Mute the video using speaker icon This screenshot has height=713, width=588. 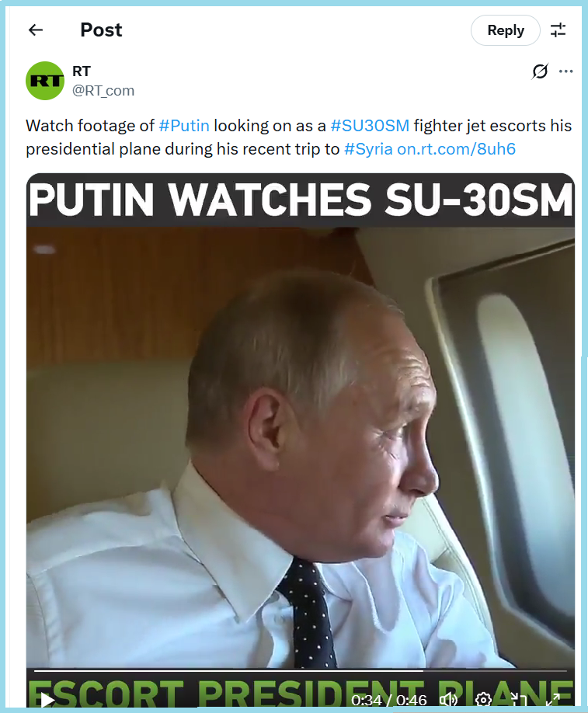tap(448, 700)
